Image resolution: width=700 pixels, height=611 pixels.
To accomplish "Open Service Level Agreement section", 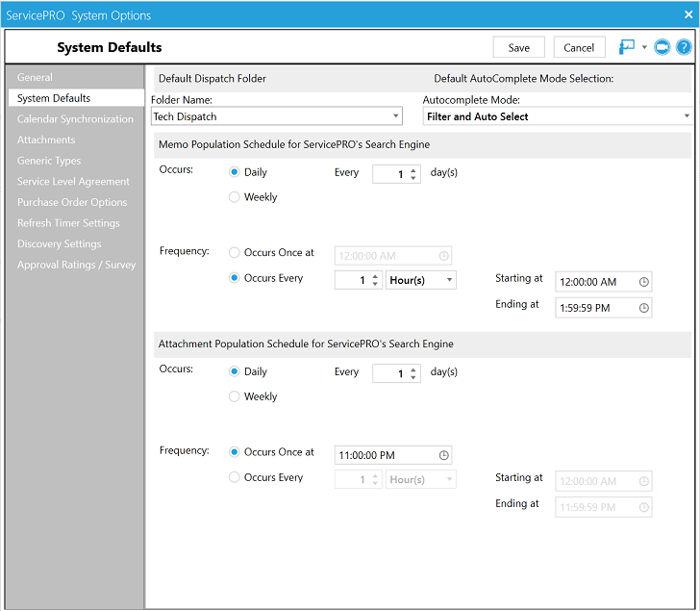I will pyautogui.click(x=73, y=181).
